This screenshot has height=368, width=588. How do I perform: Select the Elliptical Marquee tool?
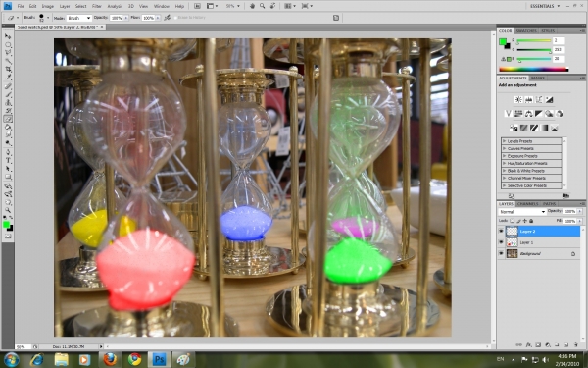pos(8,45)
